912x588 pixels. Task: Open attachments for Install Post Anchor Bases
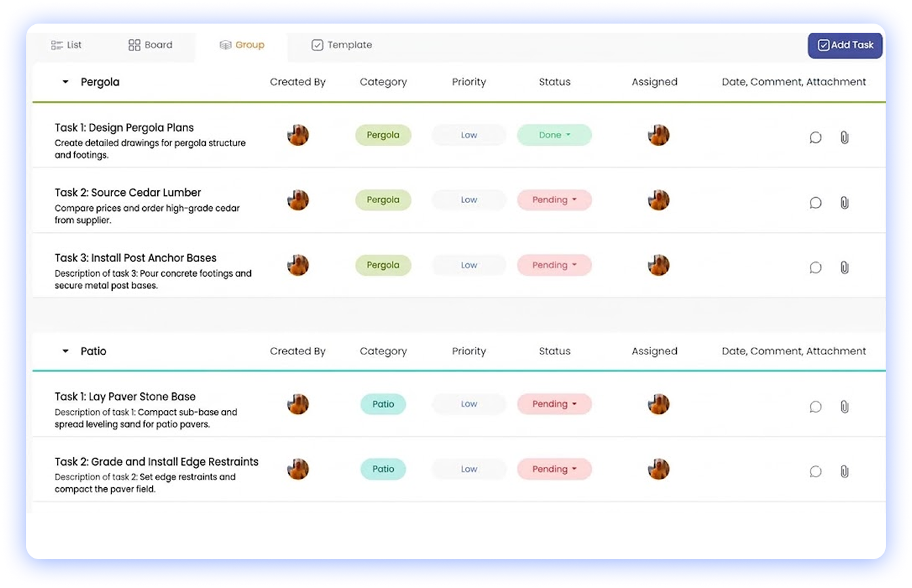click(845, 268)
